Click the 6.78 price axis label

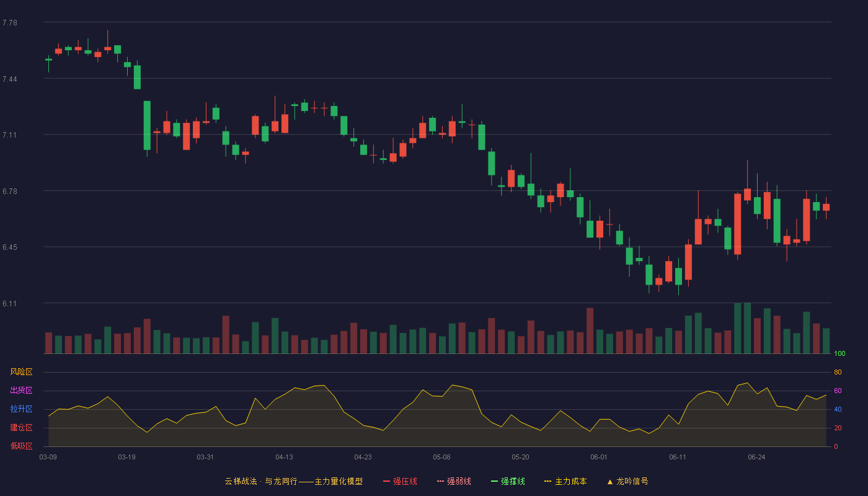10,192
